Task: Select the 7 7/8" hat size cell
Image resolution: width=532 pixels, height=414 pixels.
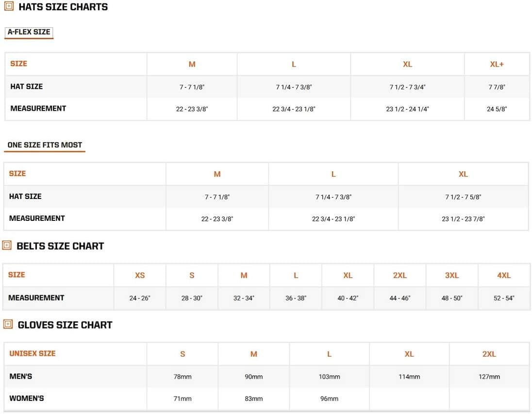Action: (497, 87)
